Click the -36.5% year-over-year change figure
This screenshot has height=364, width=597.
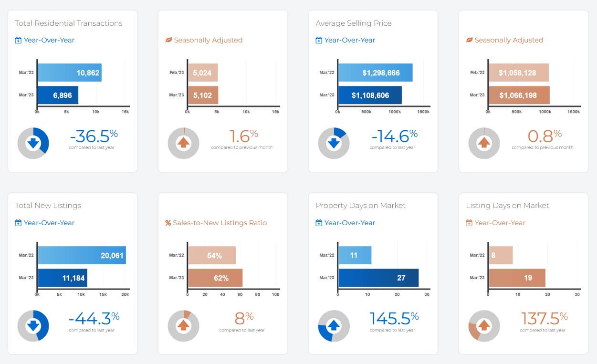[94, 136]
